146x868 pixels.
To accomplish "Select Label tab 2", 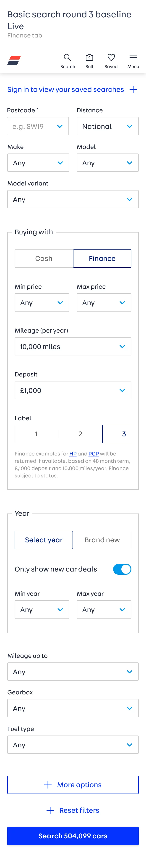I will coord(80,434).
